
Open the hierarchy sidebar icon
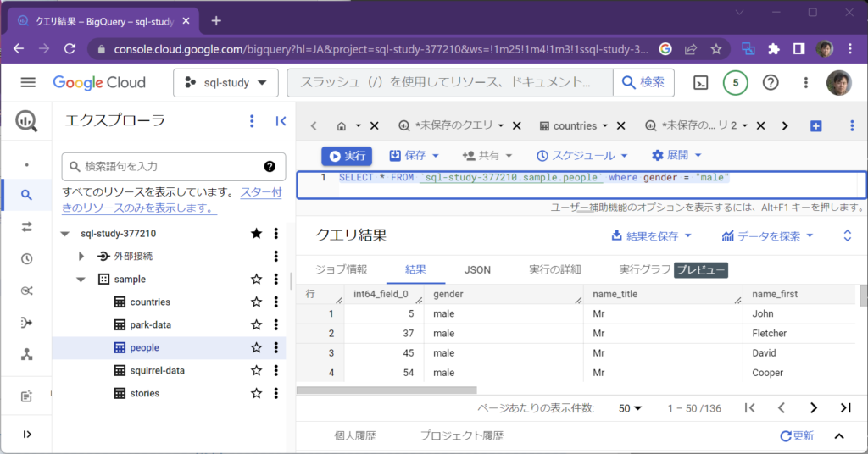click(26, 354)
